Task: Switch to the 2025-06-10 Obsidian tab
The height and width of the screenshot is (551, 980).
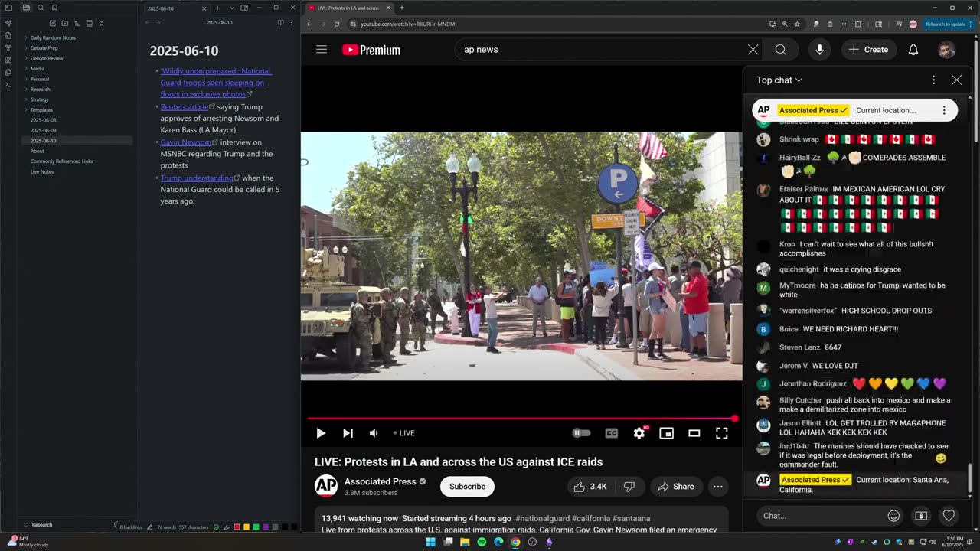Action: (176, 8)
